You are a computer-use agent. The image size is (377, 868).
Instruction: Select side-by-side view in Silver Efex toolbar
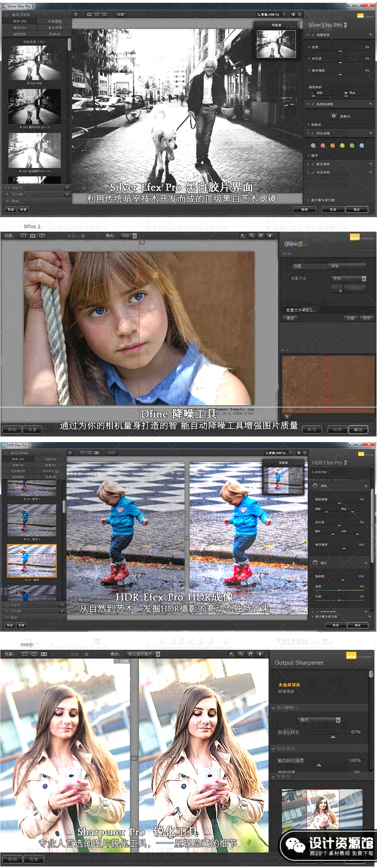coord(105,15)
